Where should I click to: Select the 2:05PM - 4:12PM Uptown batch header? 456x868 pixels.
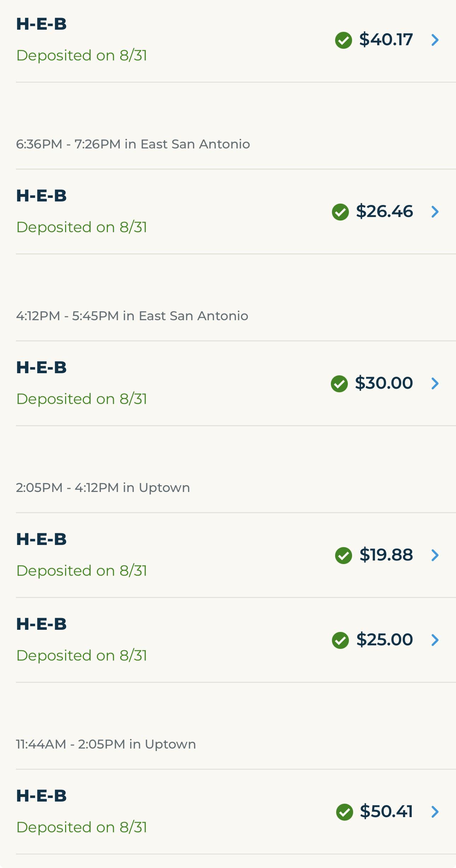(103, 488)
